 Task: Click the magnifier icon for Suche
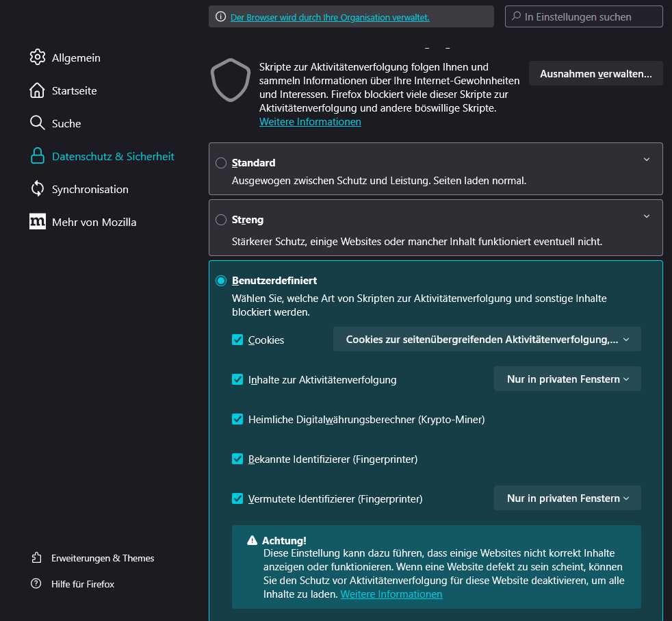tap(38, 123)
